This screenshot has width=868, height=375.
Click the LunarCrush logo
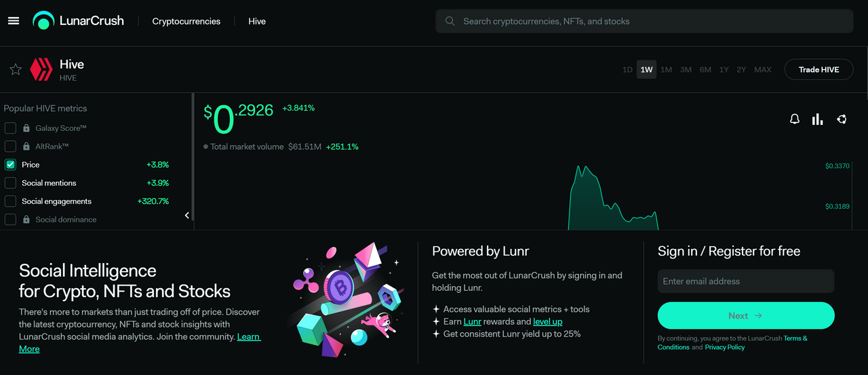[79, 21]
